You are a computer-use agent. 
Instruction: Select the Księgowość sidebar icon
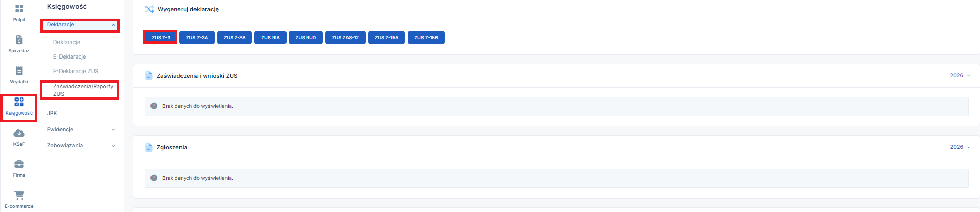click(x=19, y=102)
